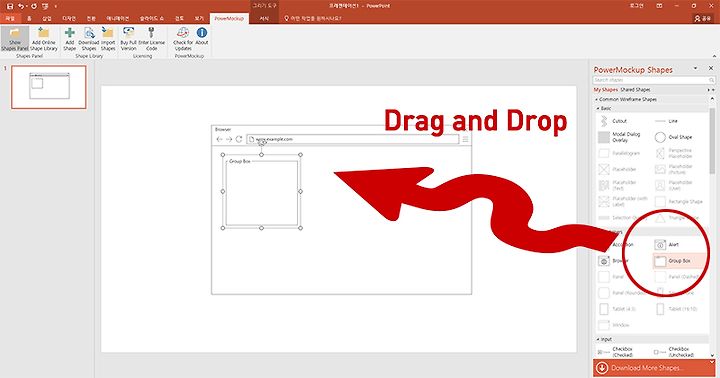The height and width of the screenshot is (378, 720).
Task: Save via quick access toolbar disk icon
Action: (10, 6)
